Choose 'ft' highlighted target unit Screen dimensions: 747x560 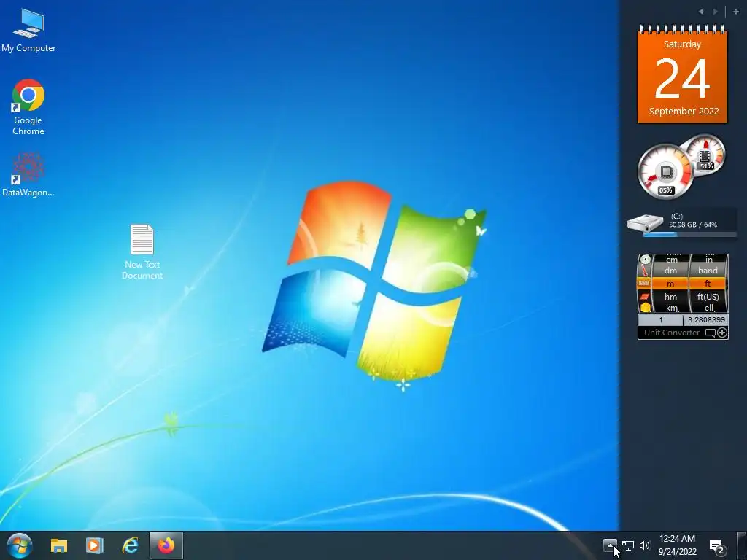click(x=708, y=284)
